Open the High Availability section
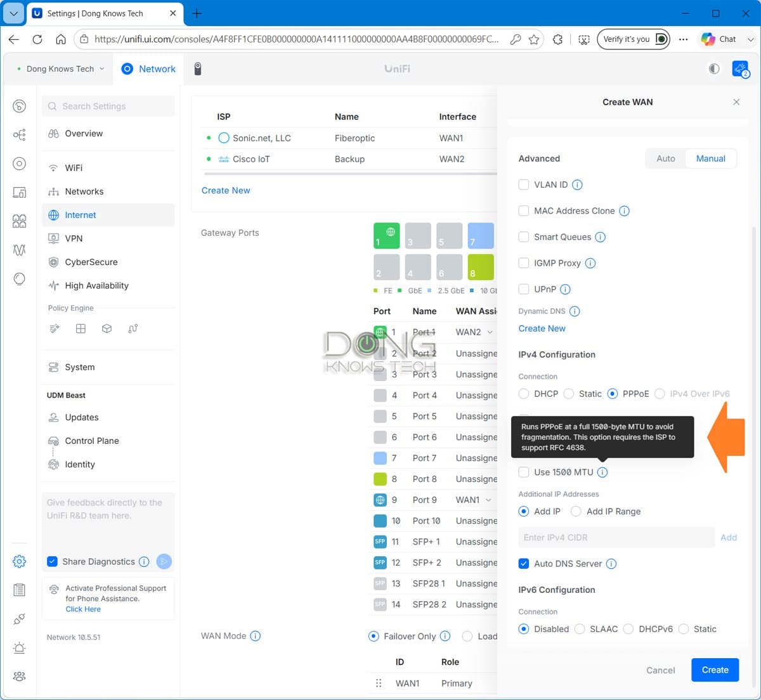 coord(108,285)
